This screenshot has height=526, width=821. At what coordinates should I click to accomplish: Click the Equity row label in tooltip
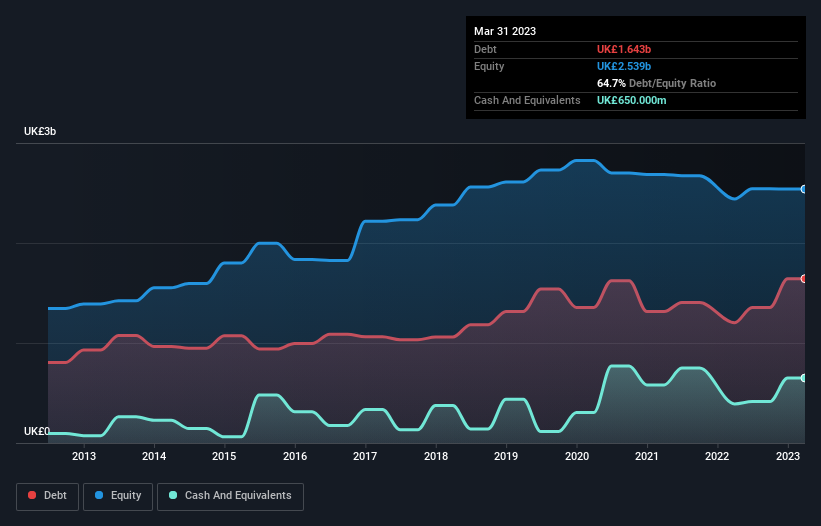point(489,66)
